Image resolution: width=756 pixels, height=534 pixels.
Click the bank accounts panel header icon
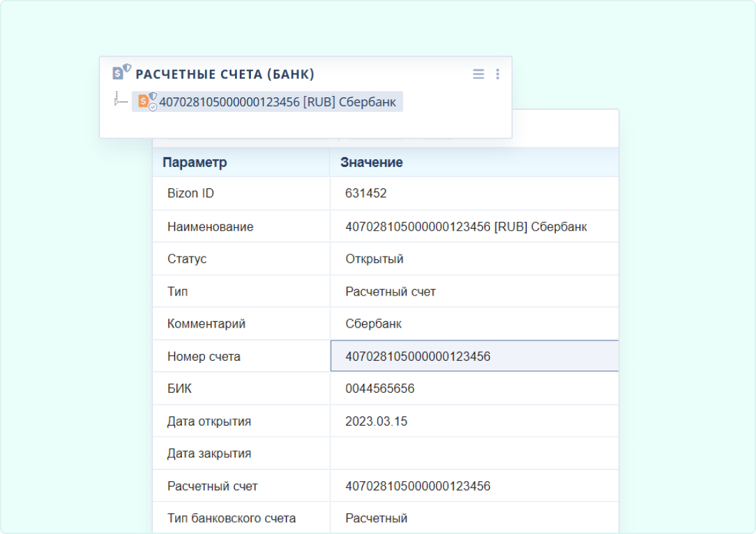point(122,72)
